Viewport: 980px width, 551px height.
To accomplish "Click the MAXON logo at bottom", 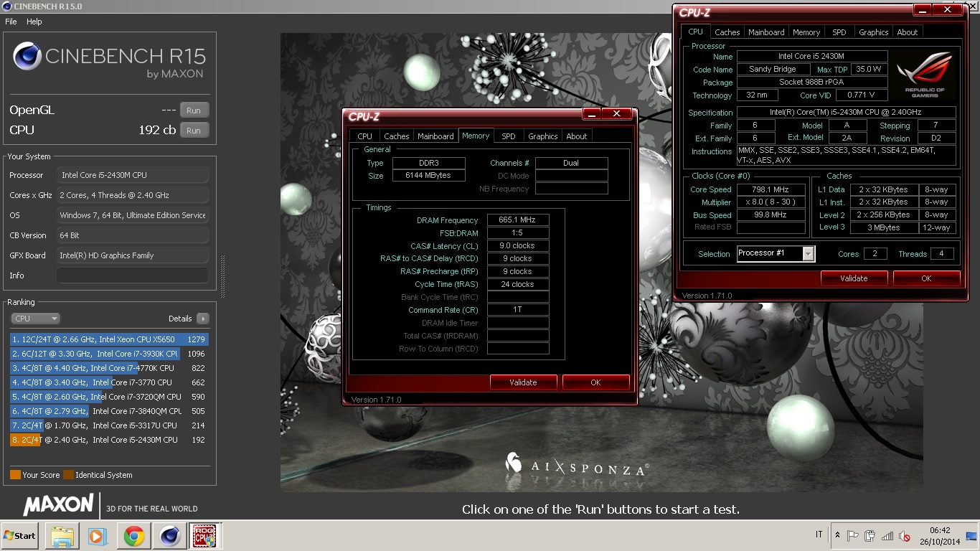I will 58,504.
